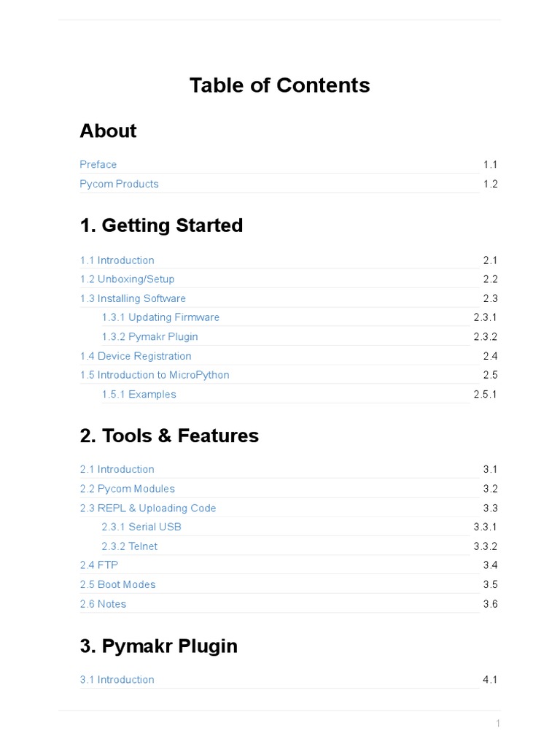The image size is (560, 747).
Task: Click the Table of Contents heading
Action: [279, 85]
